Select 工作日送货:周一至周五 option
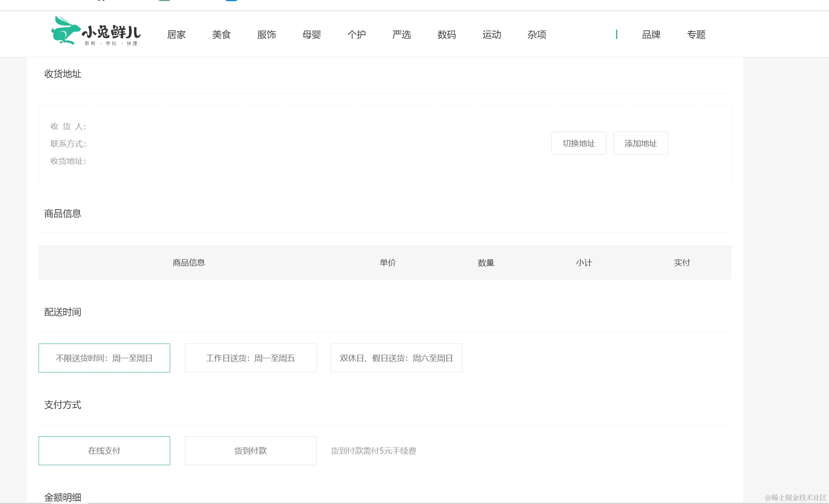The image size is (829, 504). click(251, 358)
